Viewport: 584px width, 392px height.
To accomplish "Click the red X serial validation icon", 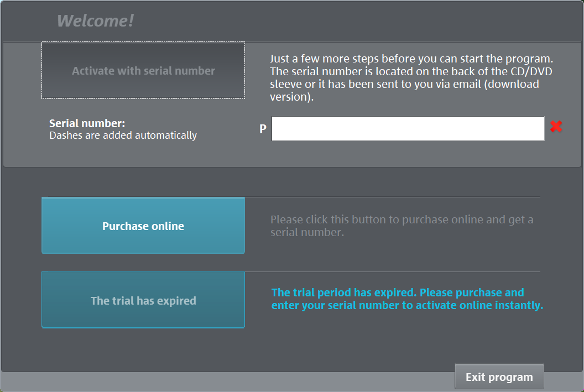I will 556,127.
